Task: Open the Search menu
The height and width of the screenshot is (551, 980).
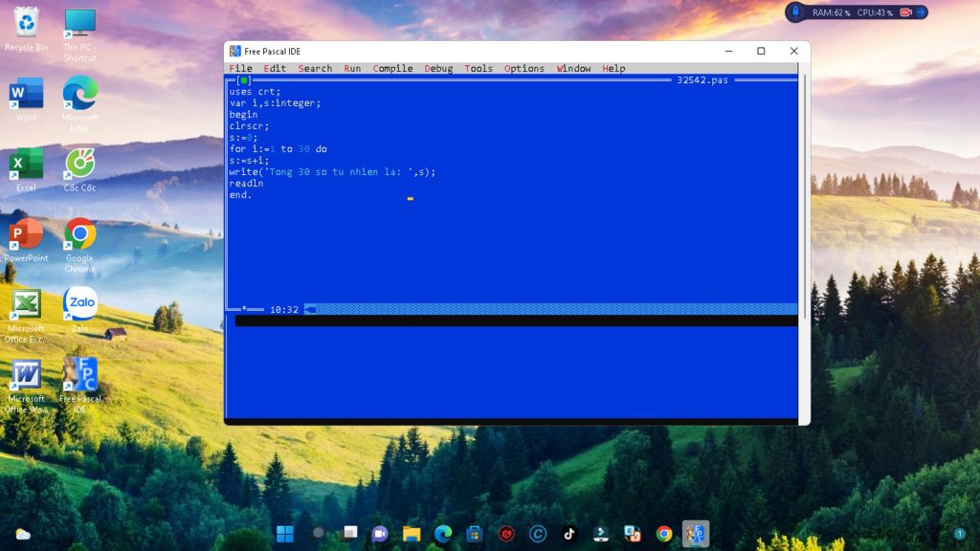Action: click(315, 69)
